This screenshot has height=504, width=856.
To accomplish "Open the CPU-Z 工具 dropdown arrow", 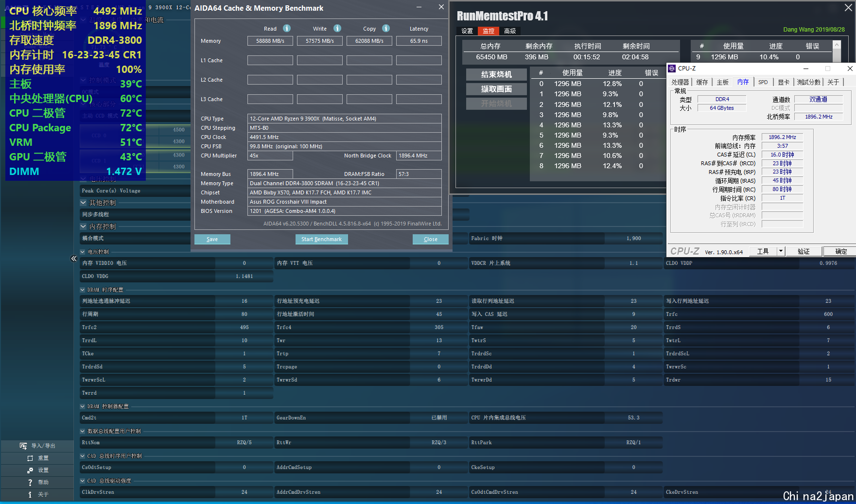I will coord(781,251).
